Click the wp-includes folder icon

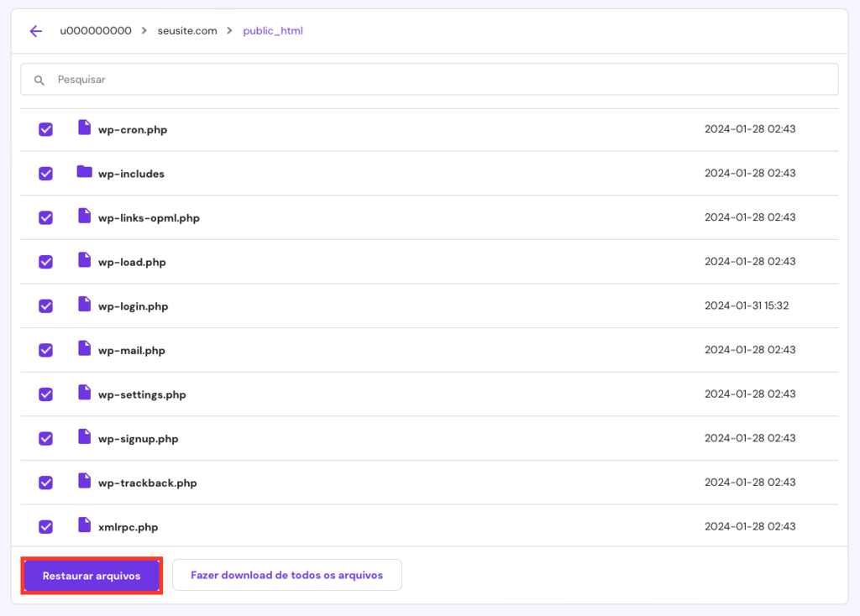click(84, 173)
